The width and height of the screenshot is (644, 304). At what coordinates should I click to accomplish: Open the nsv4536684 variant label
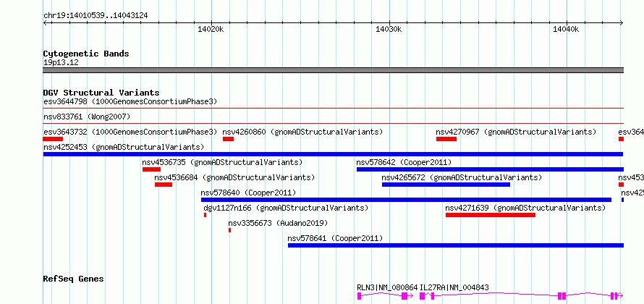pyautogui.click(x=234, y=177)
